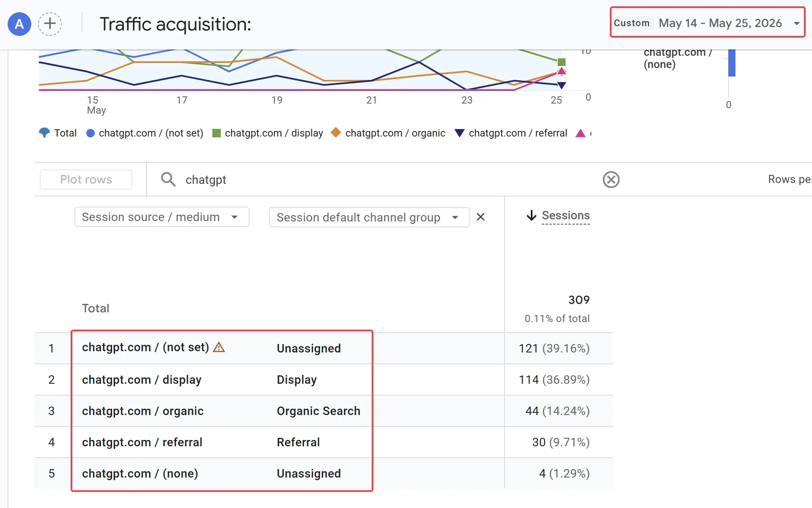This screenshot has height=508, width=812.
Task: Click the Referral channel group cell
Action: [x=298, y=442]
